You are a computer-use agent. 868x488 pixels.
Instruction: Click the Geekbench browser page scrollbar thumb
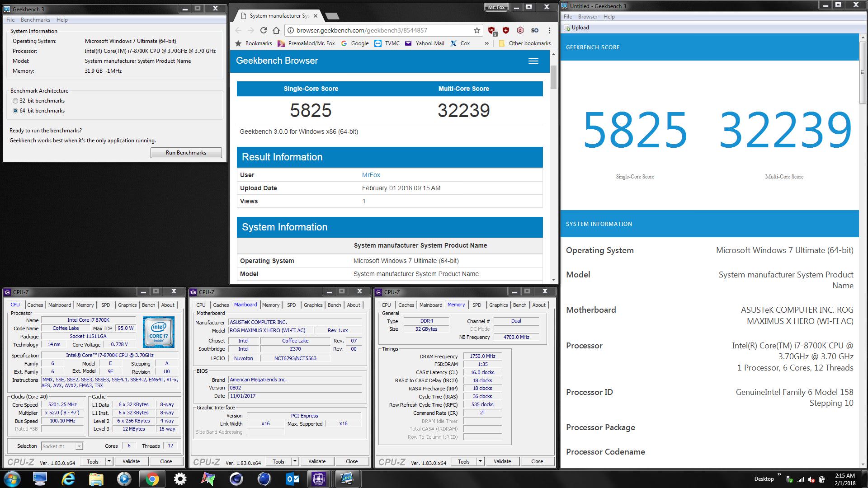pos(553,77)
